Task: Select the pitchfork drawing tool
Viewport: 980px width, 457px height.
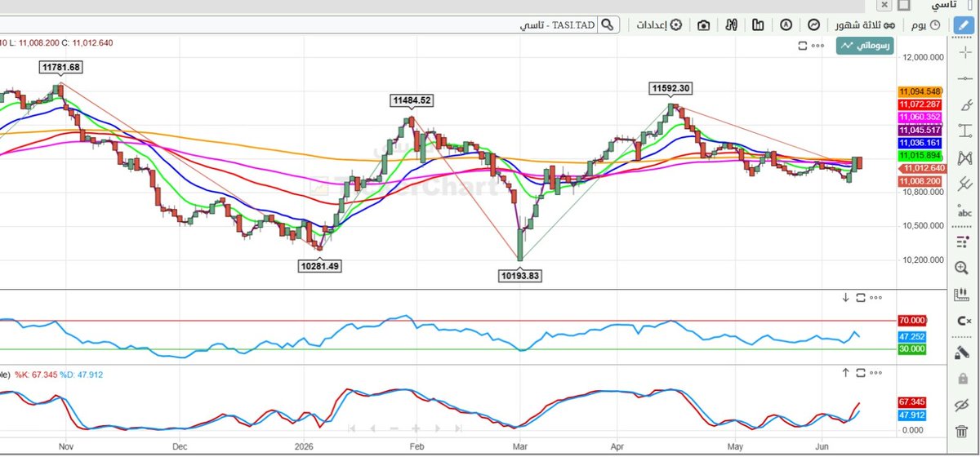Action: point(965,184)
